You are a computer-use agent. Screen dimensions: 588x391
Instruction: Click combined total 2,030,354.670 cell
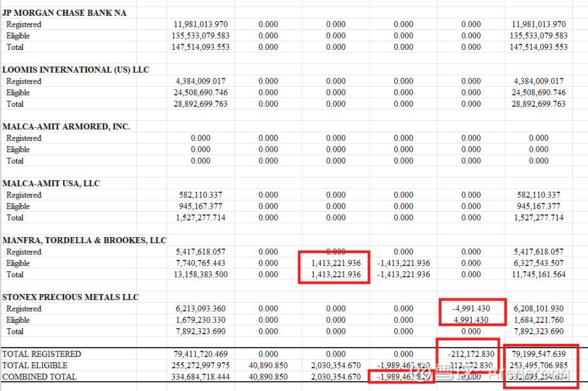point(335,377)
